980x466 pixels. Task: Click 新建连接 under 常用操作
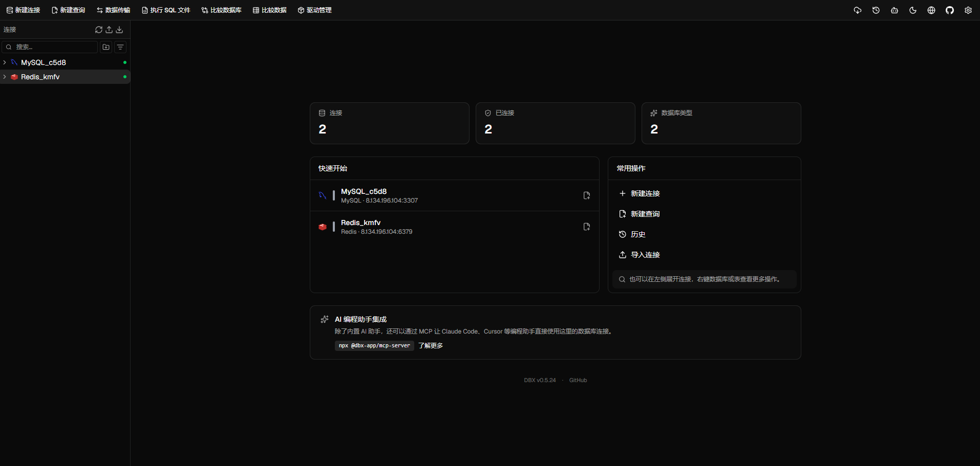click(704, 193)
